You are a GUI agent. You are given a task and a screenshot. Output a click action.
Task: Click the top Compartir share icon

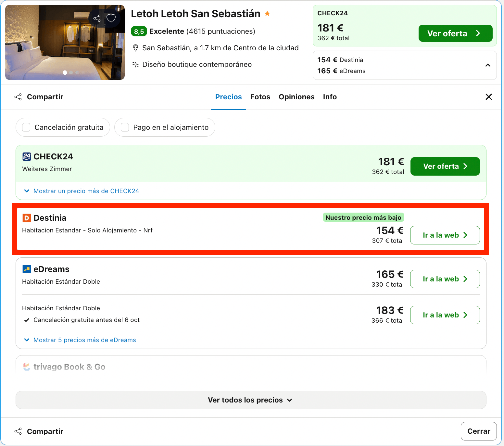18,97
